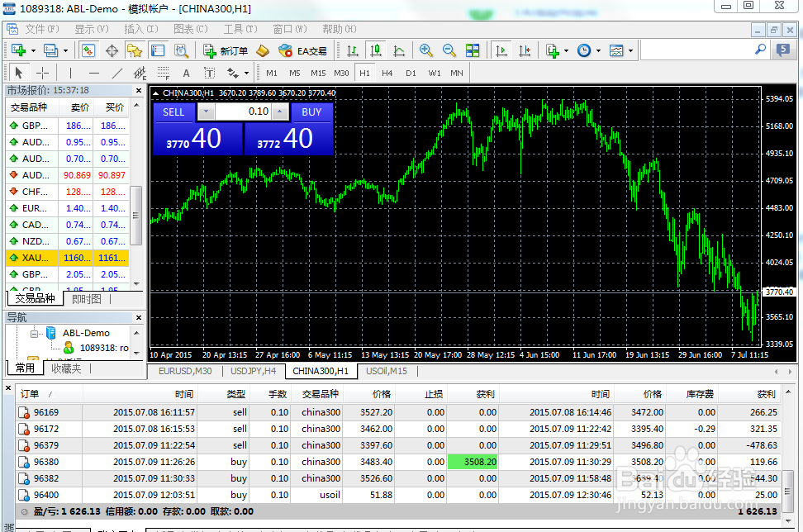Click the SELL one-click trading button
This screenshot has width=803, height=532.
173,112
